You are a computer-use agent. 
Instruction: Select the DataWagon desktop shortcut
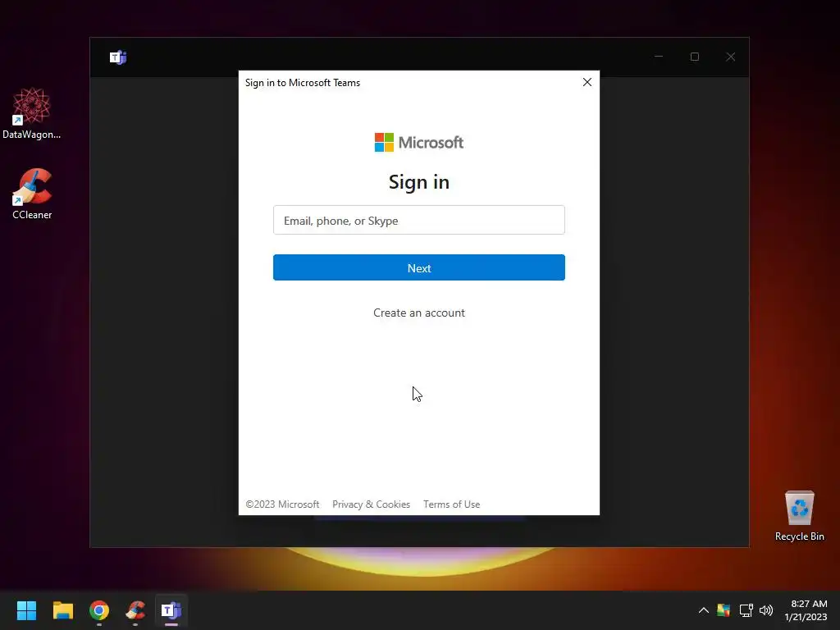click(x=32, y=113)
